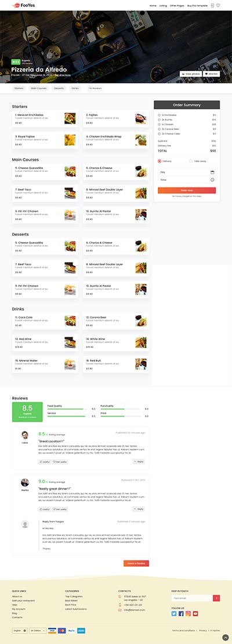The image size is (232, 644).
Task: Open the Listing menu
Action: (x=163, y=6)
